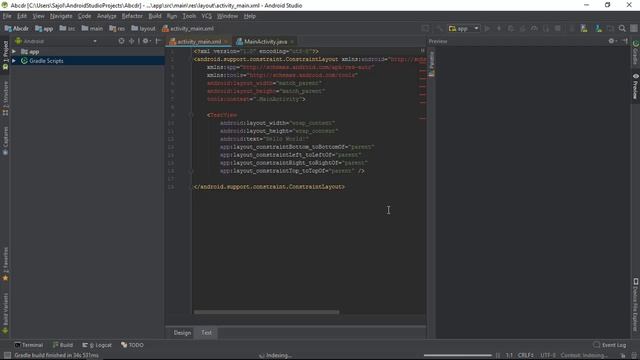Close the MainActivity.java tab

(292, 42)
